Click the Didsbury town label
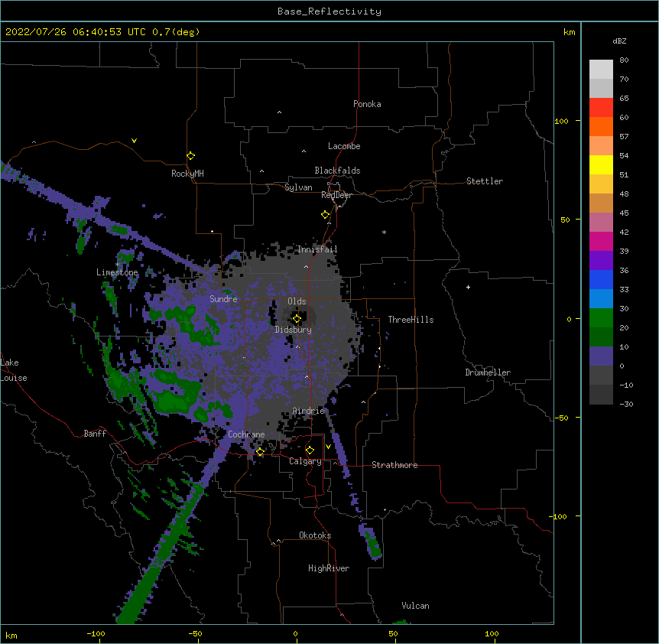The width and height of the screenshot is (659, 644). click(x=294, y=330)
